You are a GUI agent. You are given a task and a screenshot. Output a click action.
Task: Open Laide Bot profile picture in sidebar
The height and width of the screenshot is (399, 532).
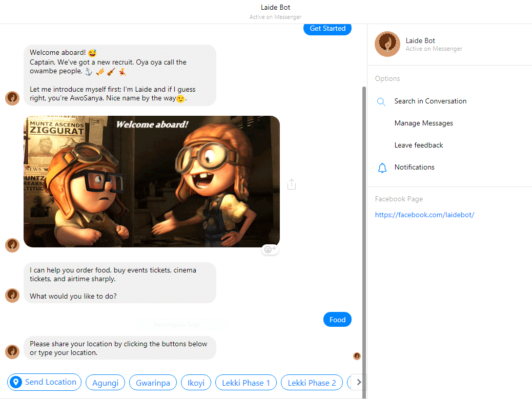(387, 44)
